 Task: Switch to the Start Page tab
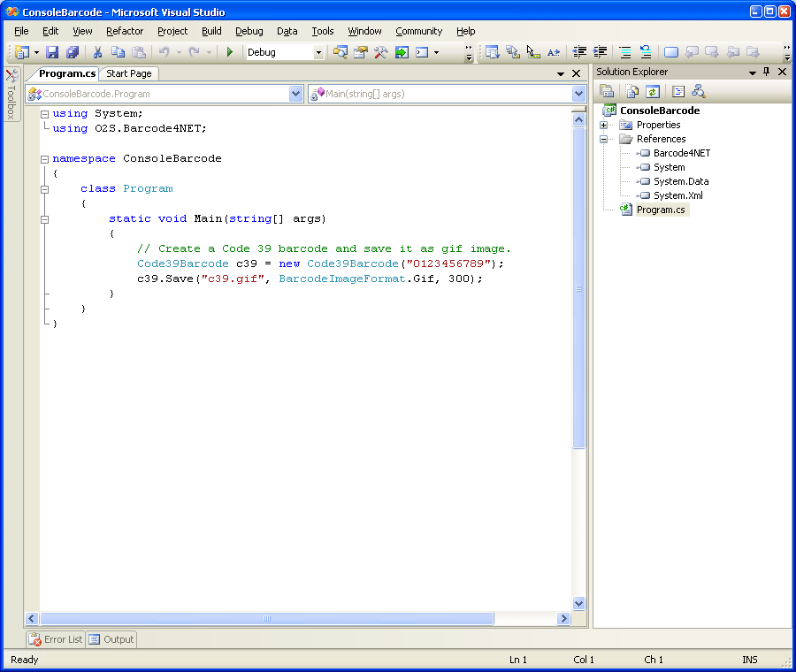click(129, 73)
